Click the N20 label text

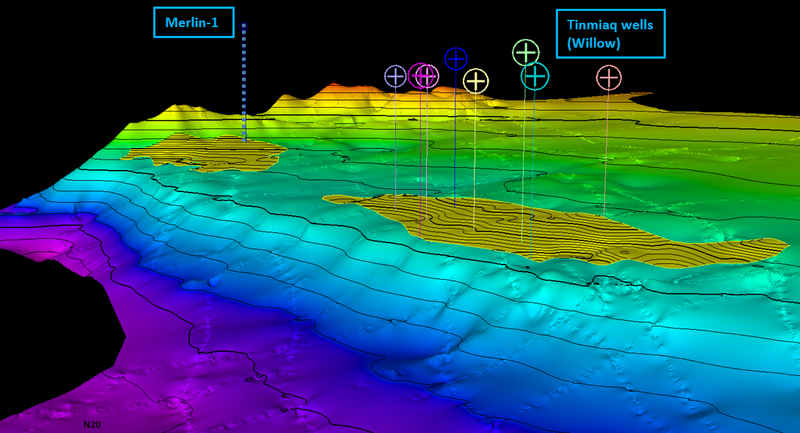tap(92, 424)
